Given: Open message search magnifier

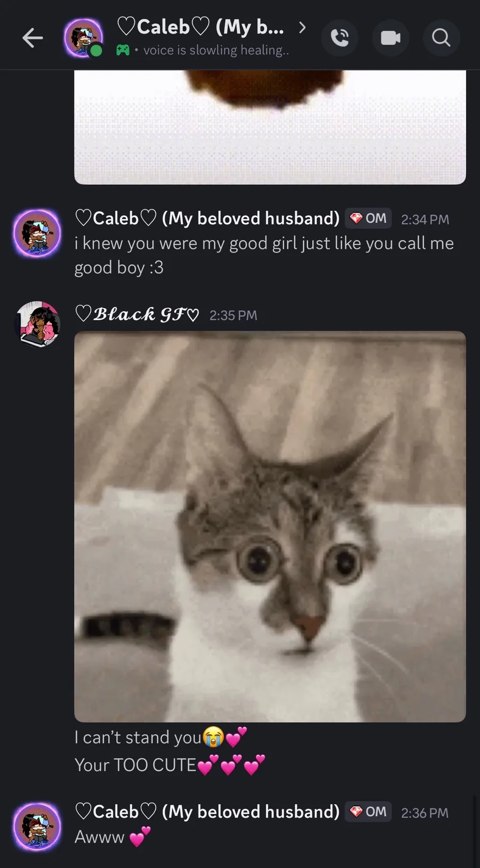Looking at the screenshot, I should point(441,38).
